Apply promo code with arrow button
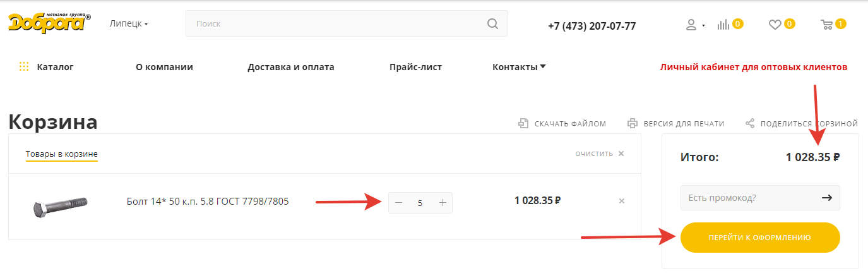Viewport: 868px width, 278px height. coord(827,198)
